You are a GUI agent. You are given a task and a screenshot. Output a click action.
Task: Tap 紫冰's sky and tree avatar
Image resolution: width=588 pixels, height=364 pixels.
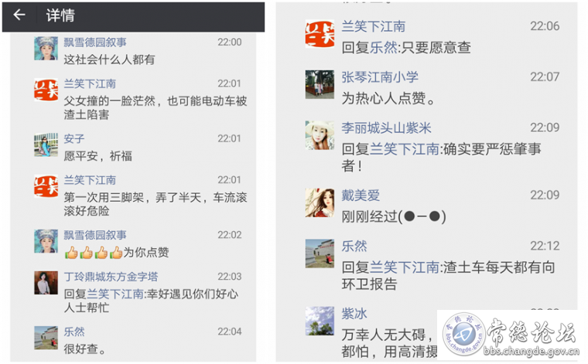click(320, 321)
